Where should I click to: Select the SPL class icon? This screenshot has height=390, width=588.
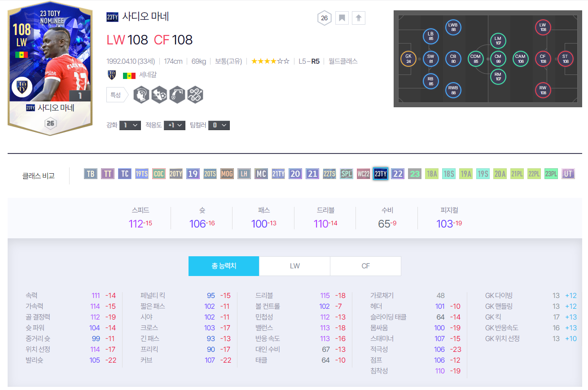point(347,174)
